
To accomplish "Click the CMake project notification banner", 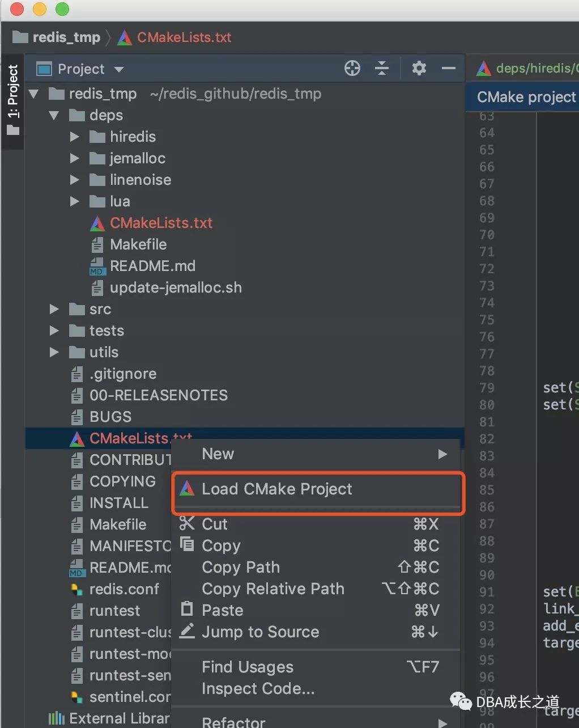I will (x=522, y=97).
